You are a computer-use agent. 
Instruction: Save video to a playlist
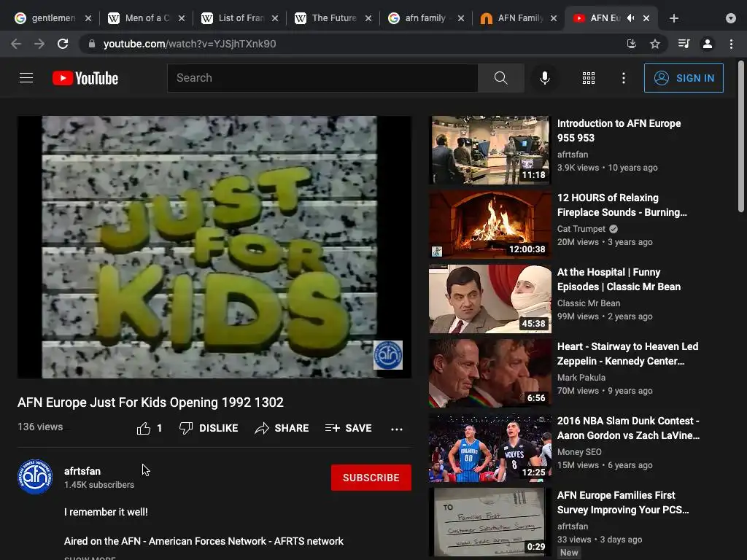[348, 428]
